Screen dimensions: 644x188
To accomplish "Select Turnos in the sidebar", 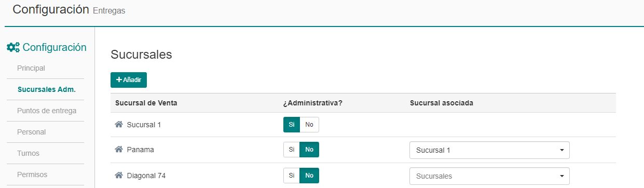I will tap(28, 153).
